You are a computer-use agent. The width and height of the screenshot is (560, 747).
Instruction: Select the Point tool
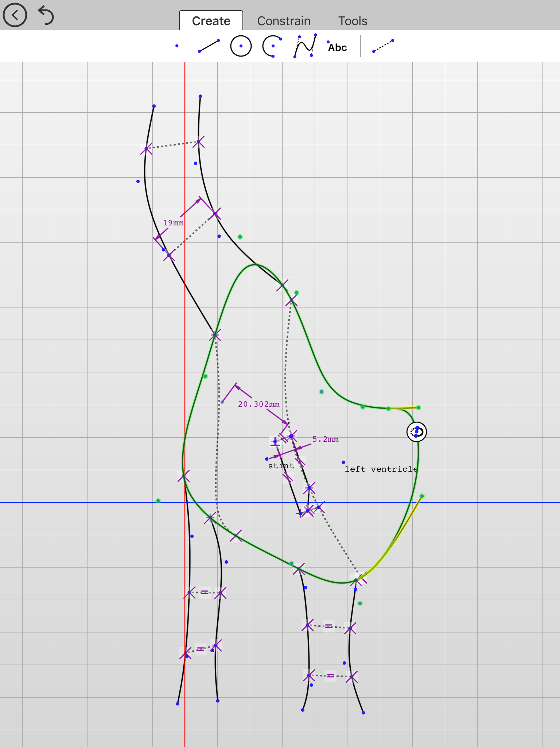click(177, 46)
